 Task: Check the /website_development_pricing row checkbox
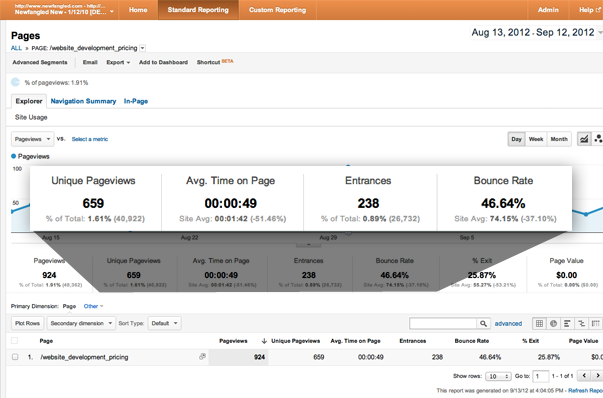click(15, 357)
